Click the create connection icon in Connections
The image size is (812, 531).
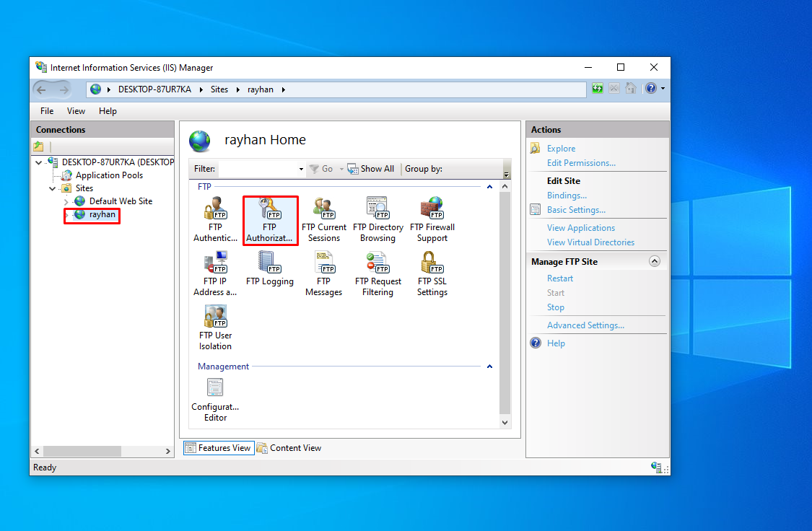[x=39, y=146]
